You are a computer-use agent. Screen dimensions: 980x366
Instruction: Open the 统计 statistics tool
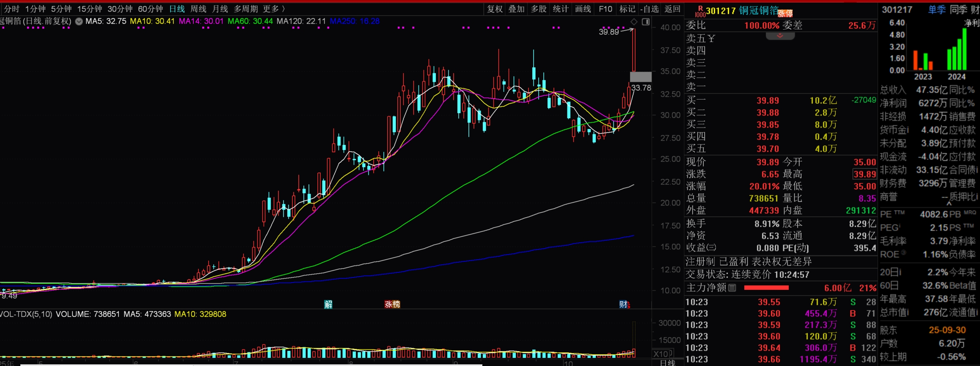point(561,9)
